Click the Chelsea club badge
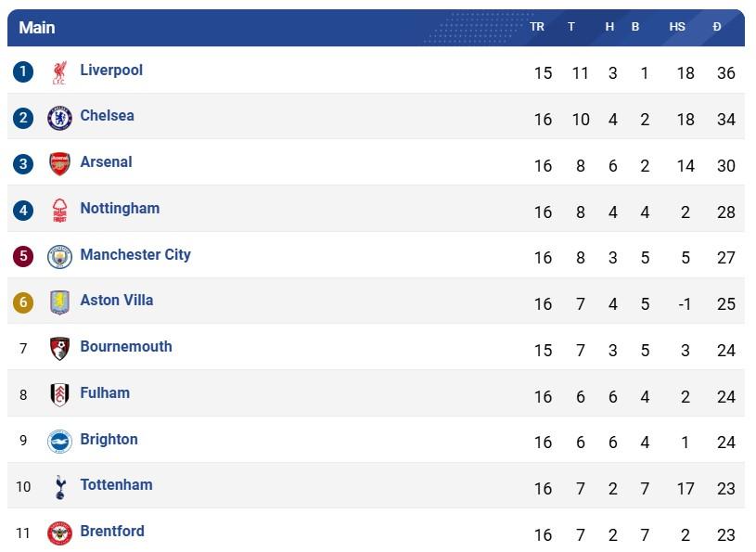The width and height of the screenshot is (756, 552). [59, 118]
